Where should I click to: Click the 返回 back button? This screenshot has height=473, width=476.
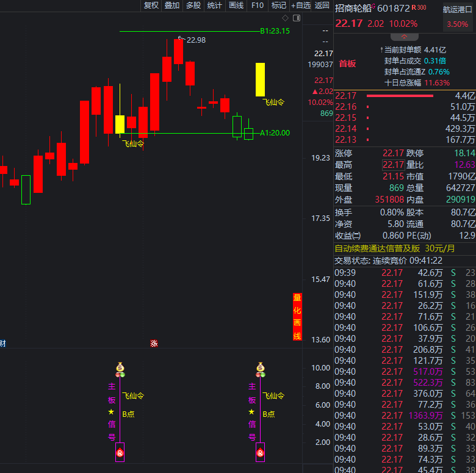[322, 5]
